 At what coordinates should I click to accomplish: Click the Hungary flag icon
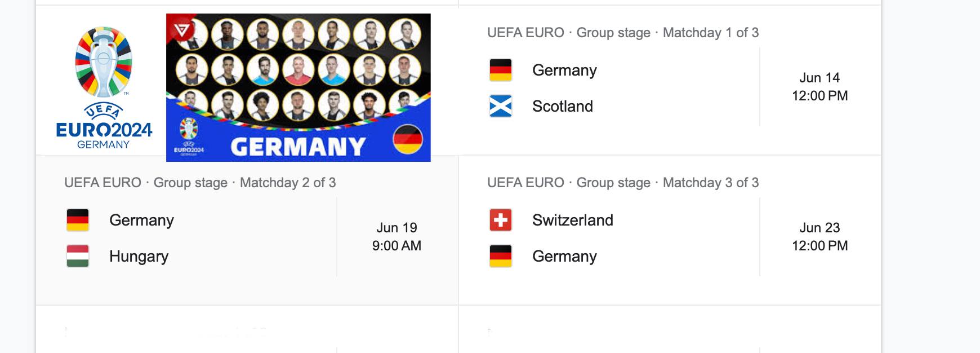point(78,256)
